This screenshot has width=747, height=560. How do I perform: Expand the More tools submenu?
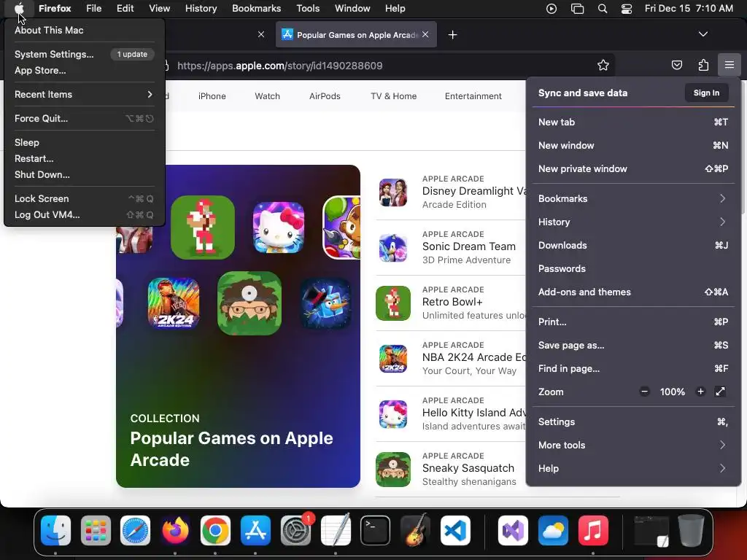633,446
